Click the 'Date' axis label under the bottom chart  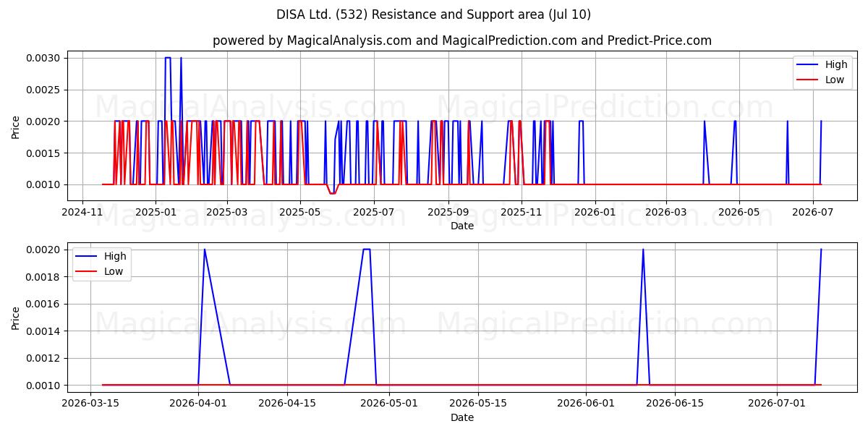pyautogui.click(x=462, y=417)
